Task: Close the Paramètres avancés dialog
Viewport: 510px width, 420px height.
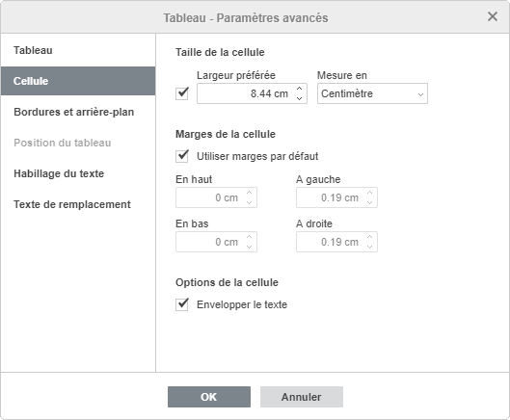Action: 493,16
